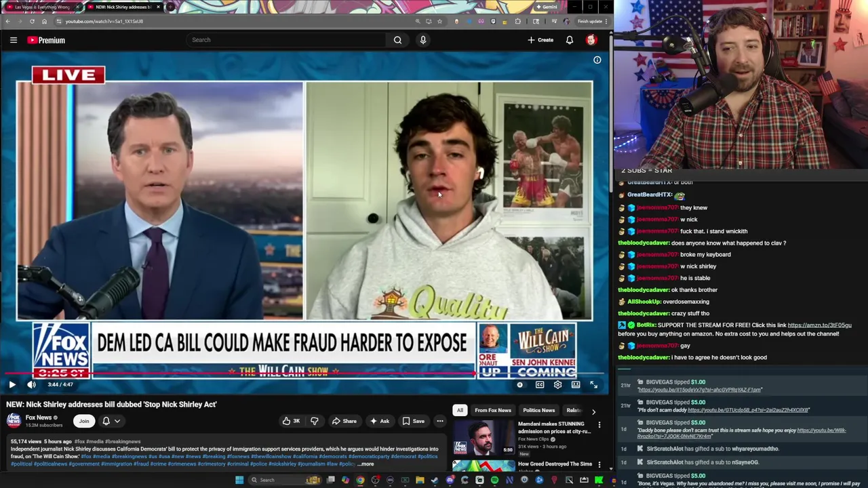This screenshot has width=868, height=488.
Task: Click the Create button in the YouTube header
Action: coord(540,40)
